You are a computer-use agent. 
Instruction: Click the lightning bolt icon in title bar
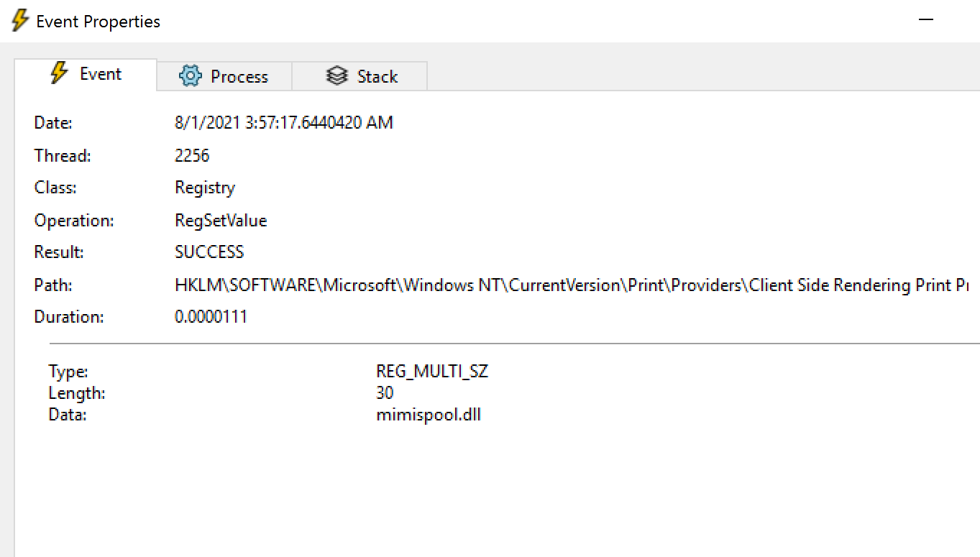pos(20,21)
